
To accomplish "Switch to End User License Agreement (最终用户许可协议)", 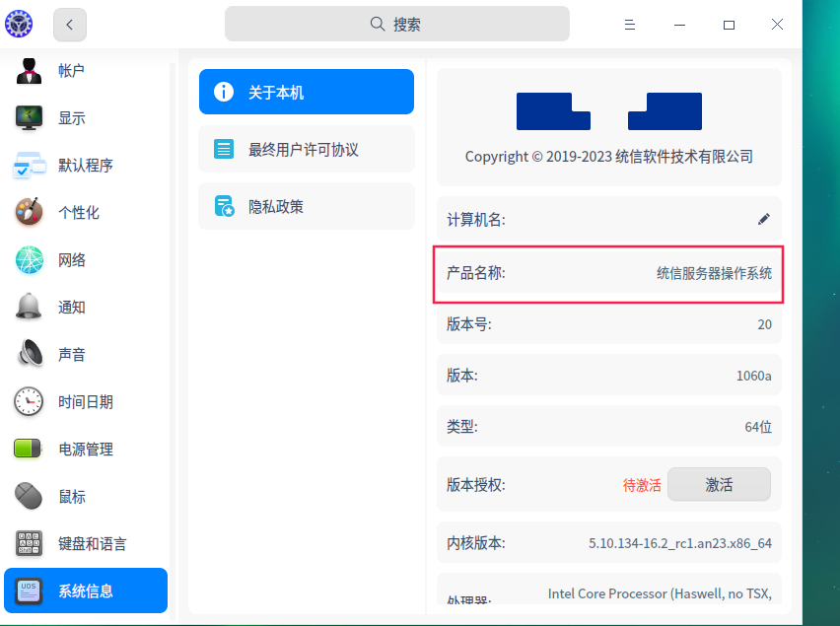I will 306,150.
